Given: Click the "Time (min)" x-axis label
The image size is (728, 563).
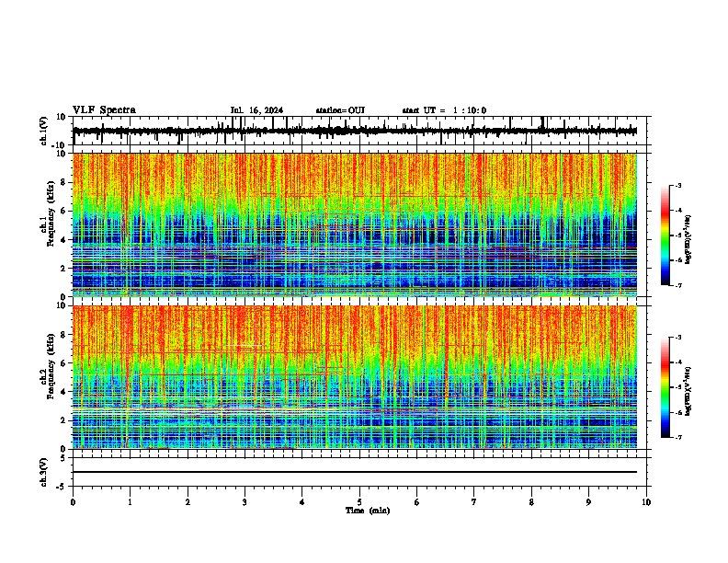Looking at the screenshot, I should (x=368, y=511).
